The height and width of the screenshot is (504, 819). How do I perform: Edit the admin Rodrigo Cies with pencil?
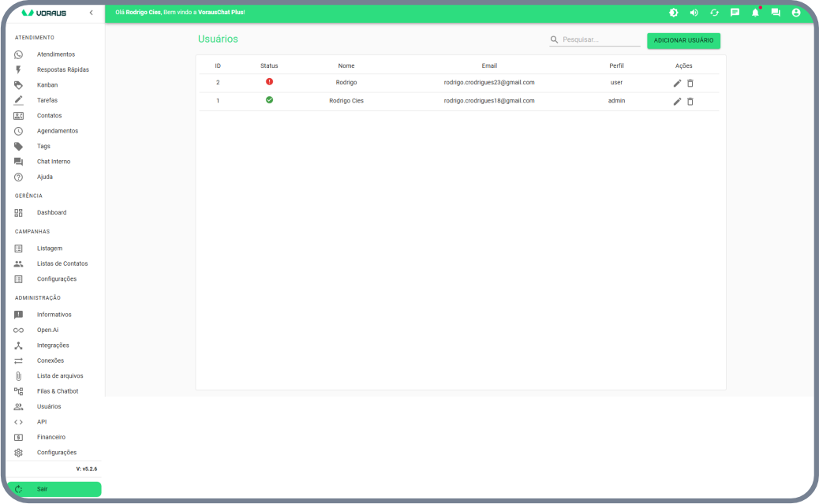pyautogui.click(x=677, y=101)
